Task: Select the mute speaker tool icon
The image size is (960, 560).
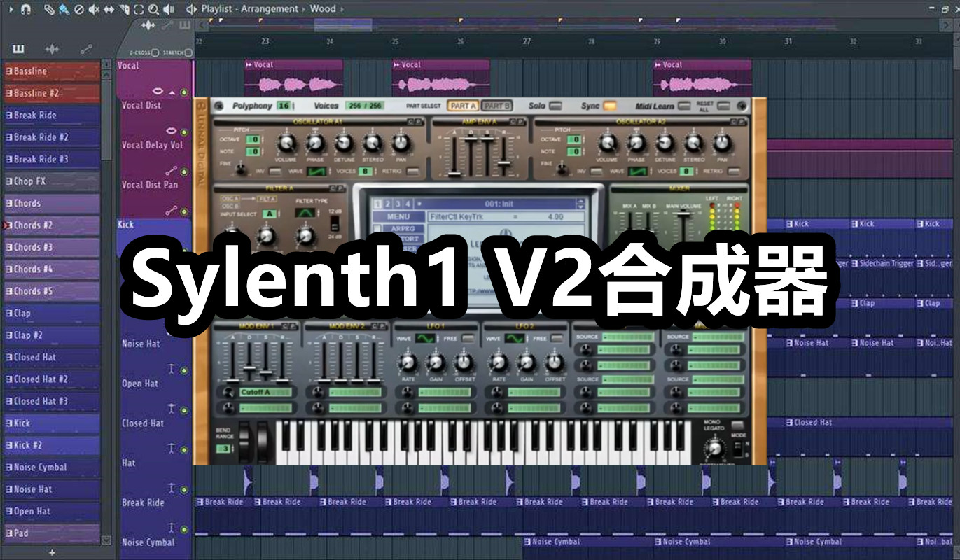Action: (x=93, y=9)
